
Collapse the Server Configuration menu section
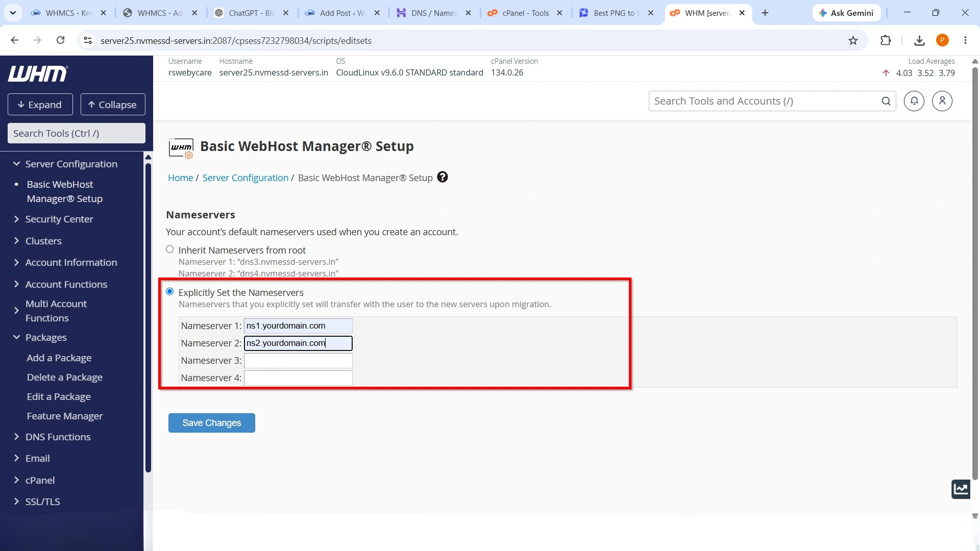click(71, 164)
